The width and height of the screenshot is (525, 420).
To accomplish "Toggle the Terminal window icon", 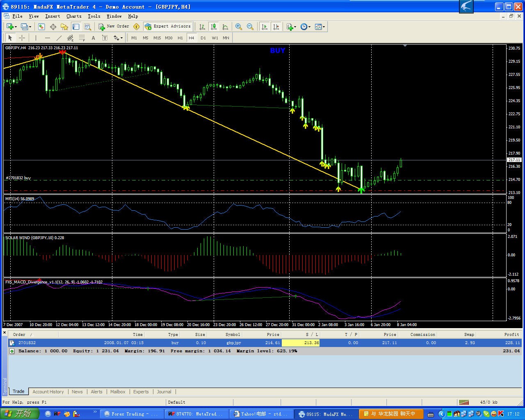I will point(76,27).
